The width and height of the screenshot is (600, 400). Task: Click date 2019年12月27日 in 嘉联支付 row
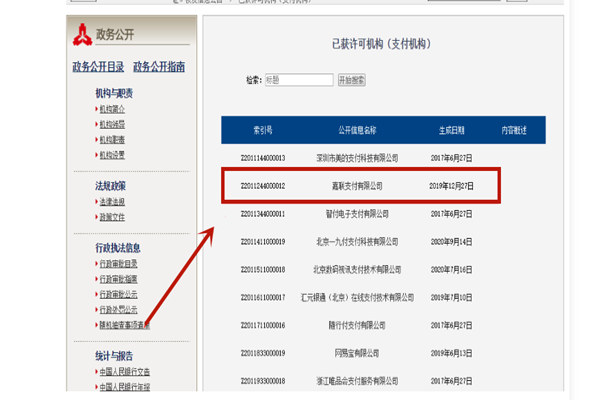point(452,186)
